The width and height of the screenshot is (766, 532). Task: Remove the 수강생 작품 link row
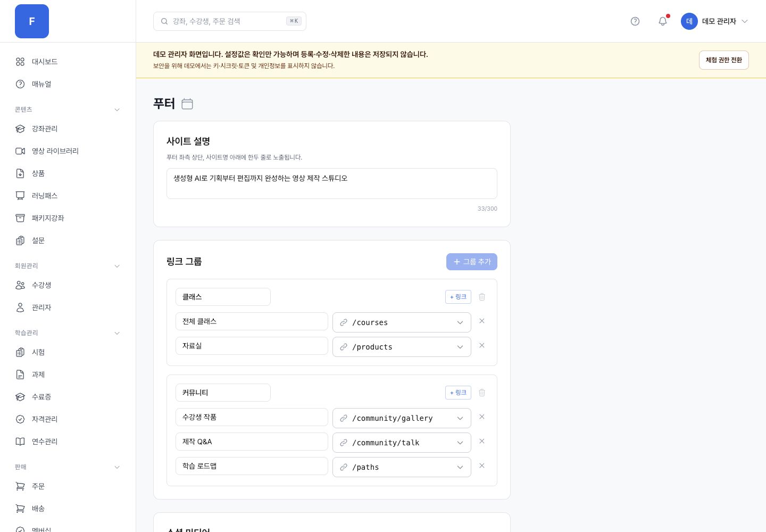pyautogui.click(x=482, y=417)
